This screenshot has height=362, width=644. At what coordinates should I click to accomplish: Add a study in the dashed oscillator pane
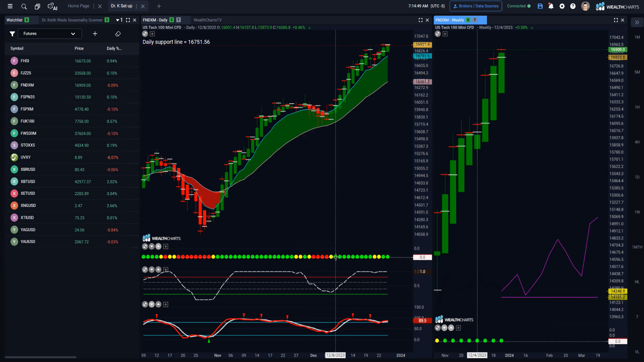click(x=166, y=269)
